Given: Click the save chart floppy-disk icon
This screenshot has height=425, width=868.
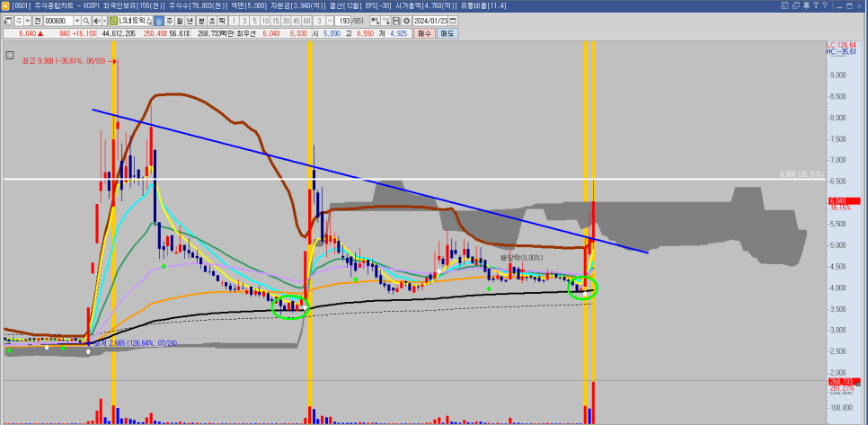Looking at the screenshot, I should (396, 21).
